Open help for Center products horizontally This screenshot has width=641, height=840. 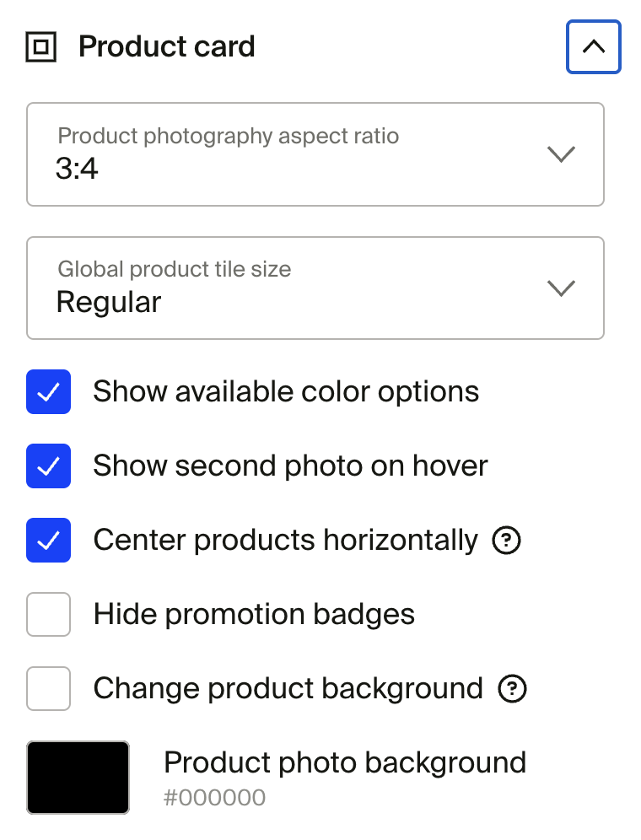click(507, 541)
